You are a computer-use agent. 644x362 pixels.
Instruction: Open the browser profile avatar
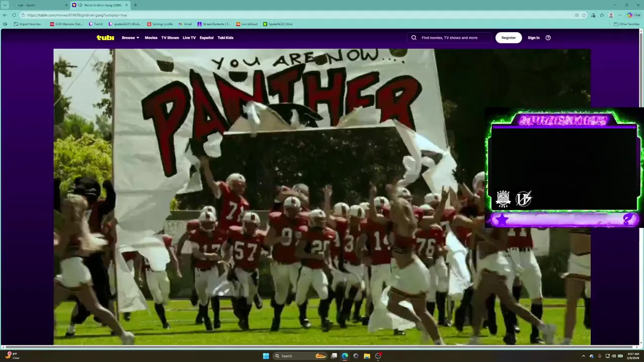[x=611, y=15]
